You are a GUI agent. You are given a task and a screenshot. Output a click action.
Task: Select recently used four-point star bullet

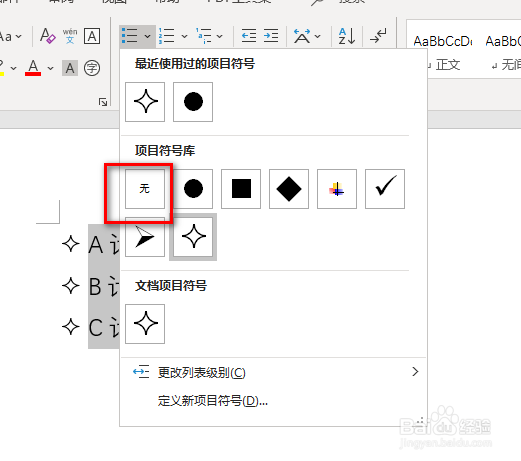tap(145, 102)
